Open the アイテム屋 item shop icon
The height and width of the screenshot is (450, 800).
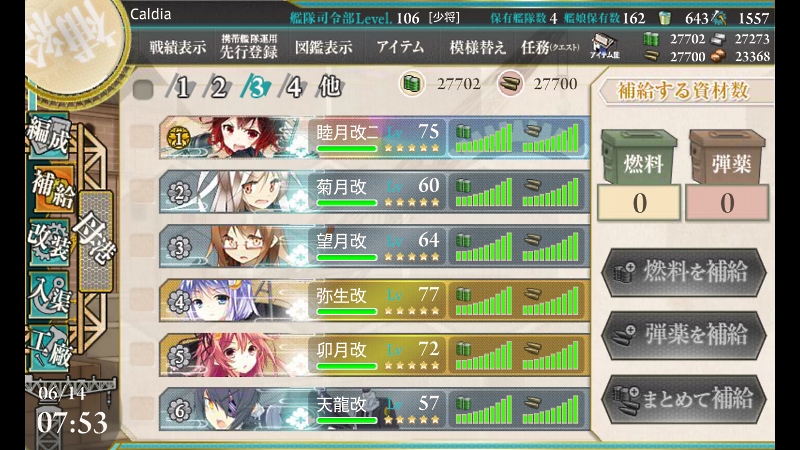tap(605, 46)
